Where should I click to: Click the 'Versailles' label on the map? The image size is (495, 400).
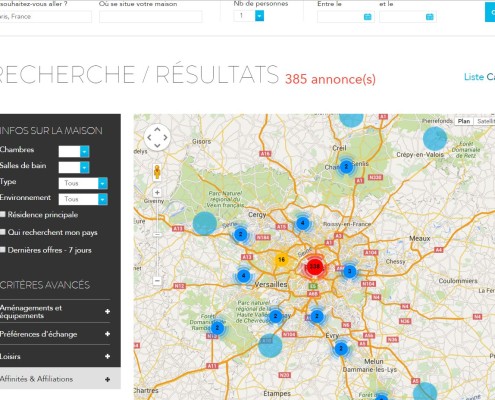[x=271, y=284]
